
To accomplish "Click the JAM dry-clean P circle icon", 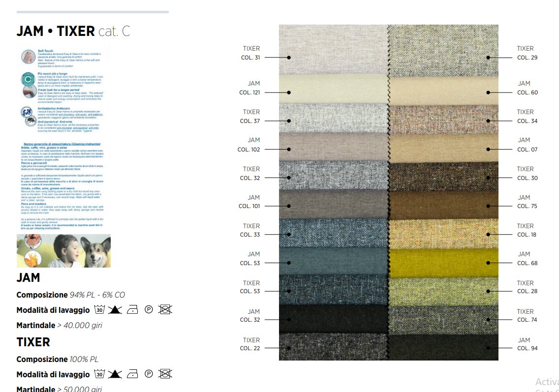I will tap(149, 310).
